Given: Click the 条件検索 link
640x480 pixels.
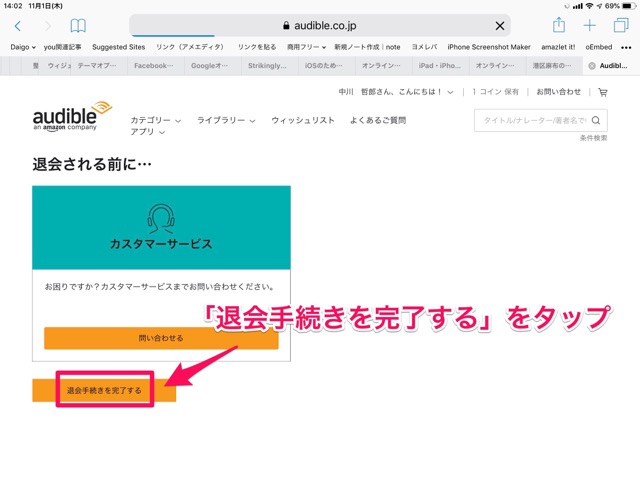Looking at the screenshot, I should 593,138.
